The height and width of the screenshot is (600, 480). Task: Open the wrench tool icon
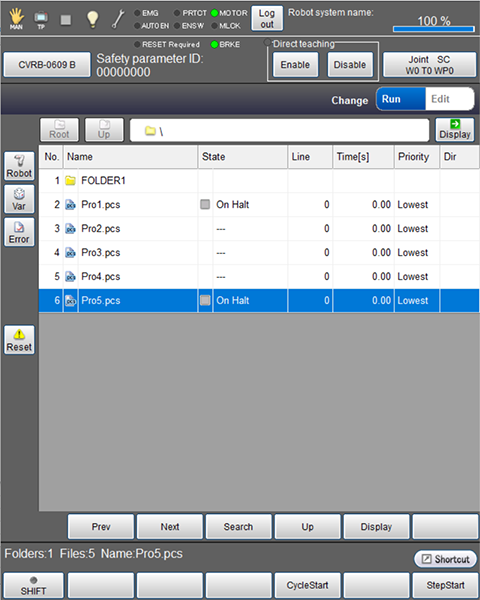pyautogui.click(x=118, y=19)
